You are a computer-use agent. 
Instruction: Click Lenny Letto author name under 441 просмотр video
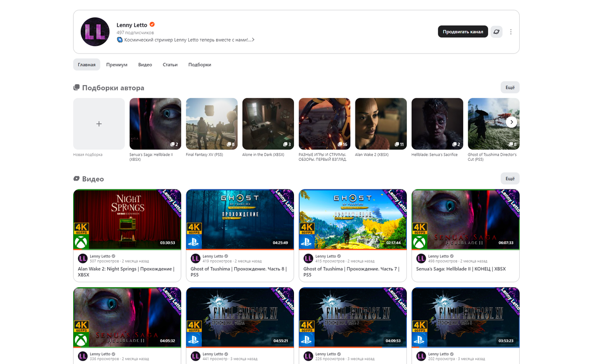point(213,354)
